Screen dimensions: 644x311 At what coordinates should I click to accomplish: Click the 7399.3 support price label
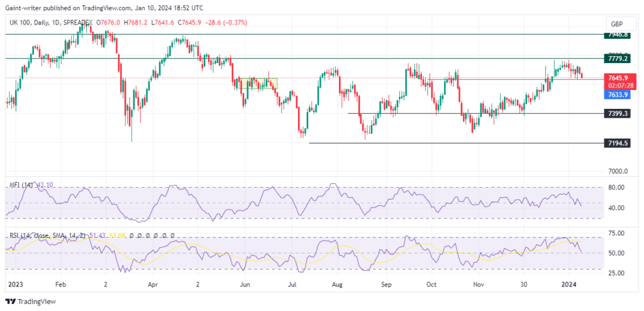pos(617,113)
